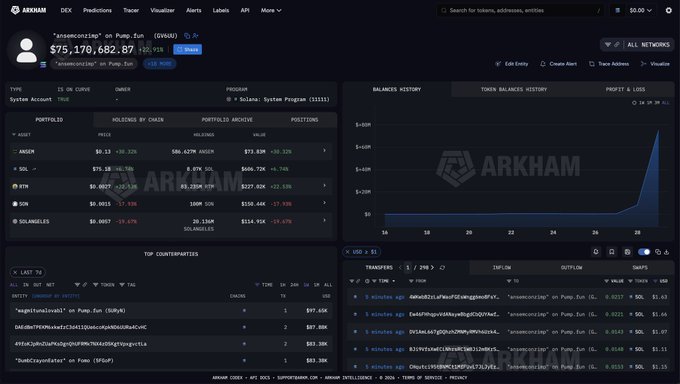The width and height of the screenshot is (680, 384).
Task: Select the IN counterparties filter
Action: [x=26, y=285]
